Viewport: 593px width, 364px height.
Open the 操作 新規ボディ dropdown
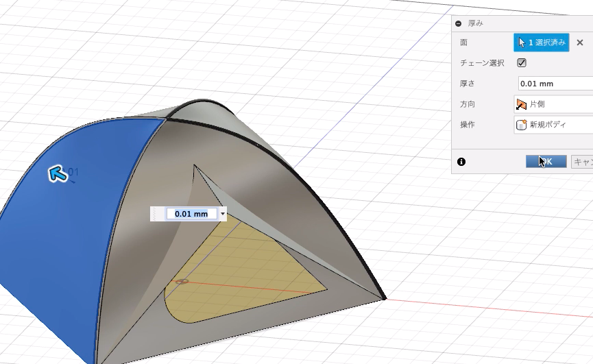point(553,124)
